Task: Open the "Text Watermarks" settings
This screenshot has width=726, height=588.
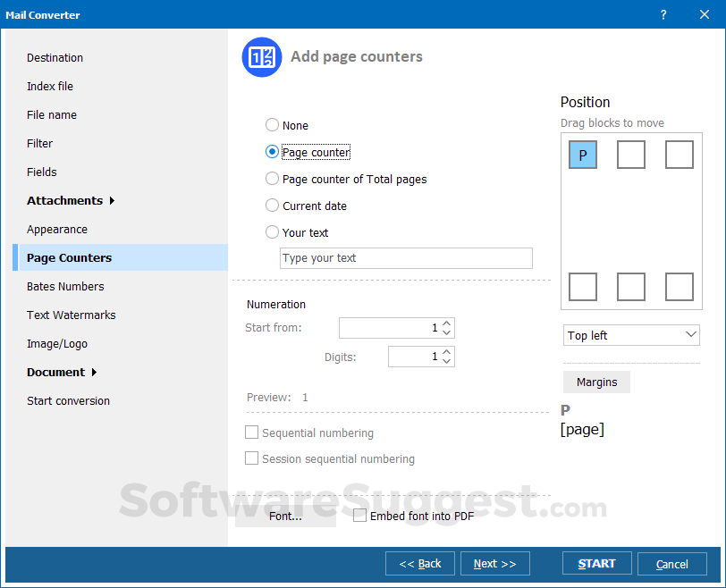Action: pos(71,315)
